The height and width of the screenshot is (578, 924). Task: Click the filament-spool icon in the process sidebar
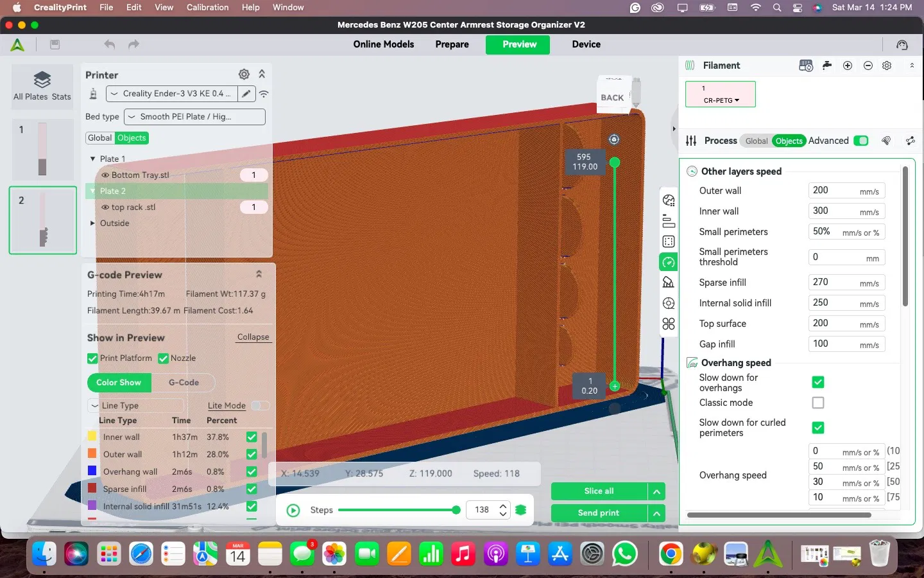(669, 303)
